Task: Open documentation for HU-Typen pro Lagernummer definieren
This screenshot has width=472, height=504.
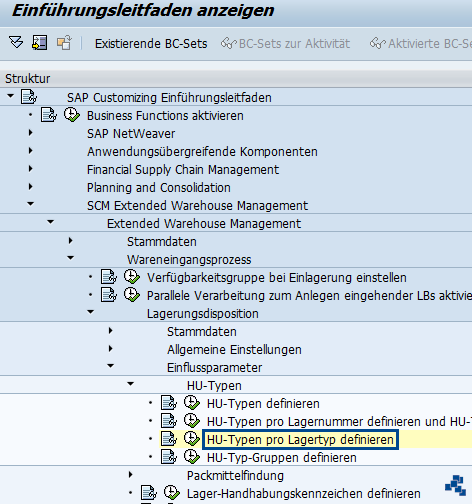Action: pos(169,421)
